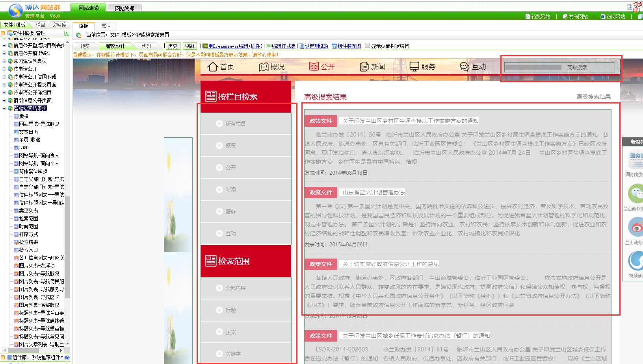The height and width of the screenshot is (364, 643).
Task: Click the 智能检索结果页 tree node icon
Action: tap(10, 108)
